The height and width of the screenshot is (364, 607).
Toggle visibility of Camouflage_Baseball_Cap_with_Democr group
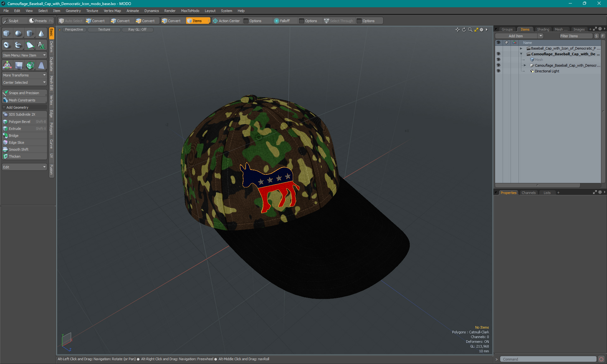tap(498, 65)
